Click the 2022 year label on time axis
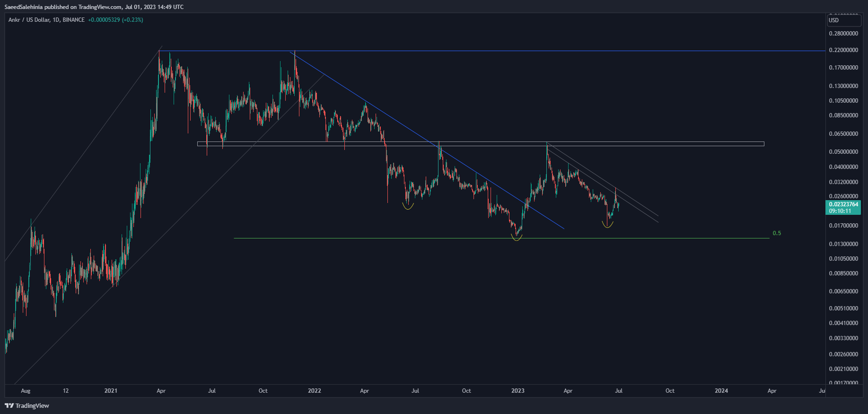The image size is (868, 414). click(314, 391)
